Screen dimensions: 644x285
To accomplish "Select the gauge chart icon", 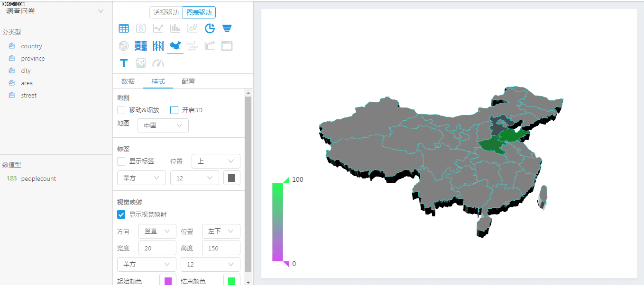I will point(158,63).
